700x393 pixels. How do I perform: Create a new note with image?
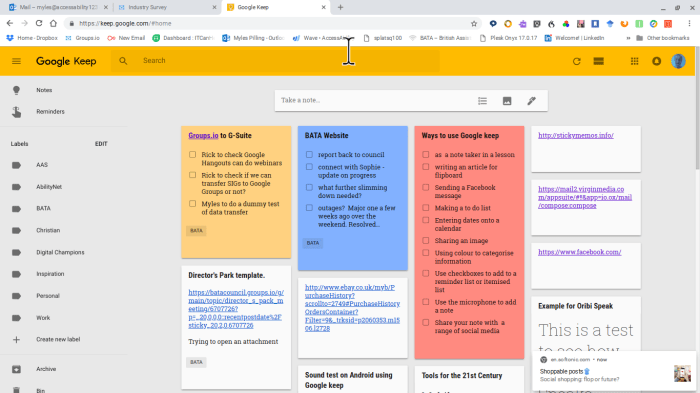tap(507, 101)
